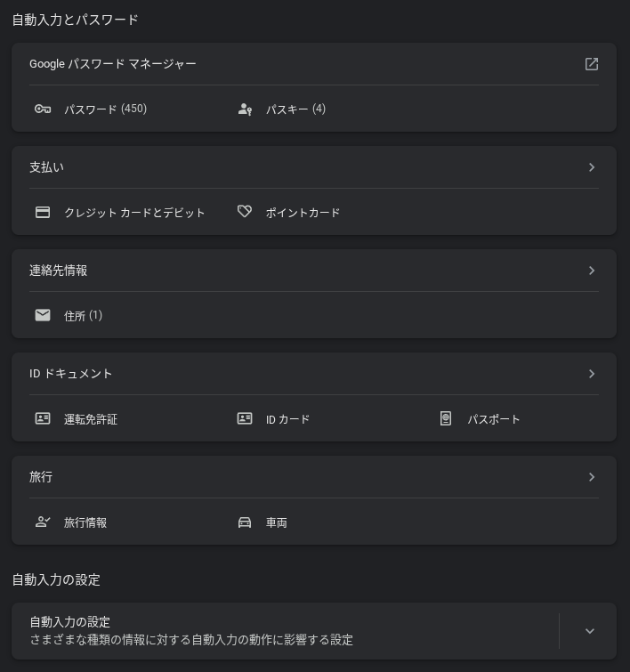This screenshot has width=630, height=672.
Task: Click the credit card icon
Action: coord(43,212)
